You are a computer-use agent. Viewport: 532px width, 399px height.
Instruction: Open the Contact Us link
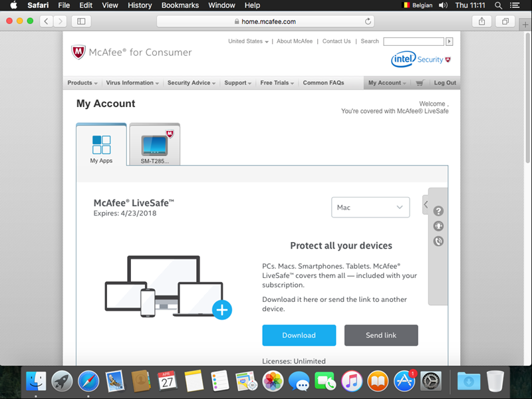pyautogui.click(x=336, y=41)
